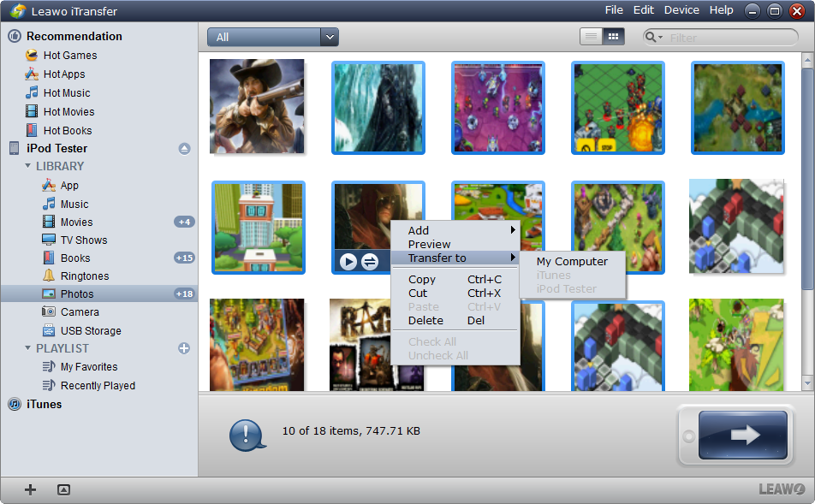Select Camera in the library
This screenshot has width=815, height=504.
(80, 311)
